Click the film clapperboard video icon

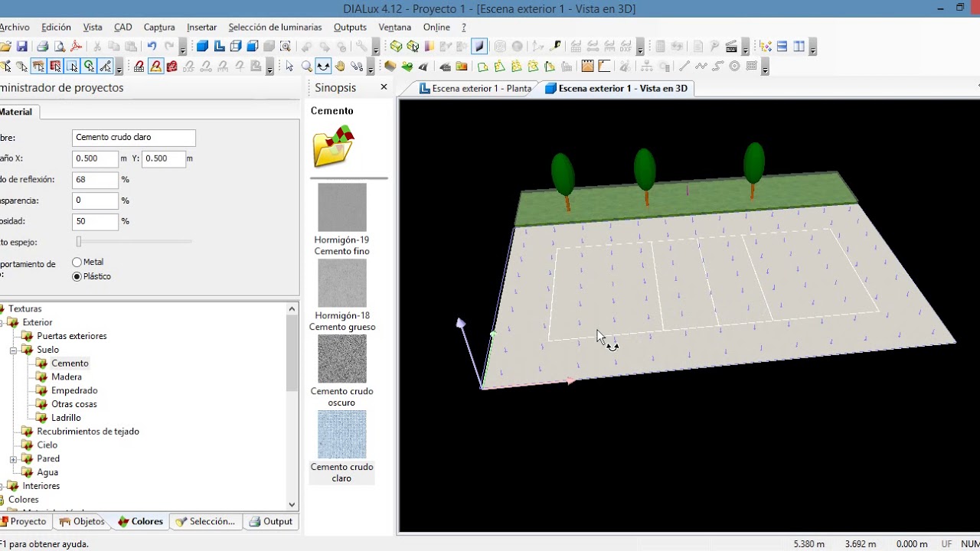(731, 47)
